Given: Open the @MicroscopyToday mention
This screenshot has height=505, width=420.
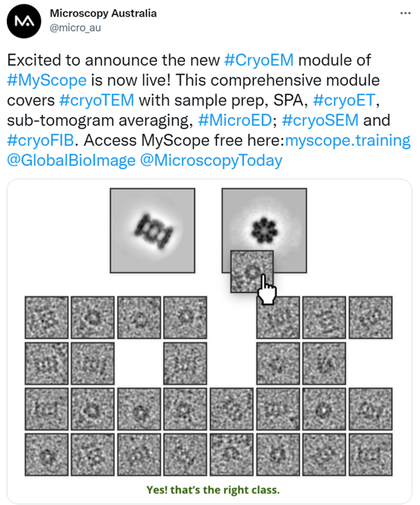Looking at the screenshot, I should click(x=211, y=159).
